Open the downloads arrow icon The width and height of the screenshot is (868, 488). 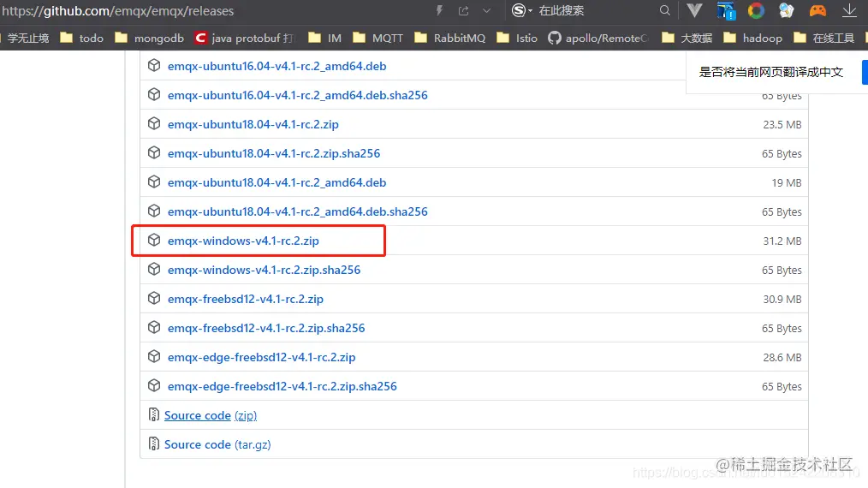[x=849, y=10]
